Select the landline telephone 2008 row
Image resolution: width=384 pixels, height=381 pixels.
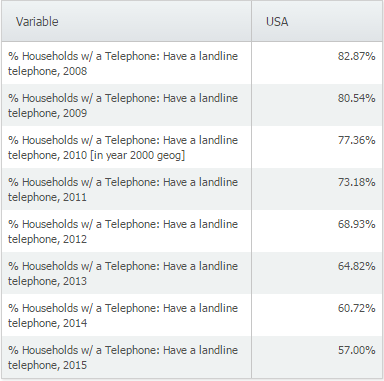coord(192,63)
